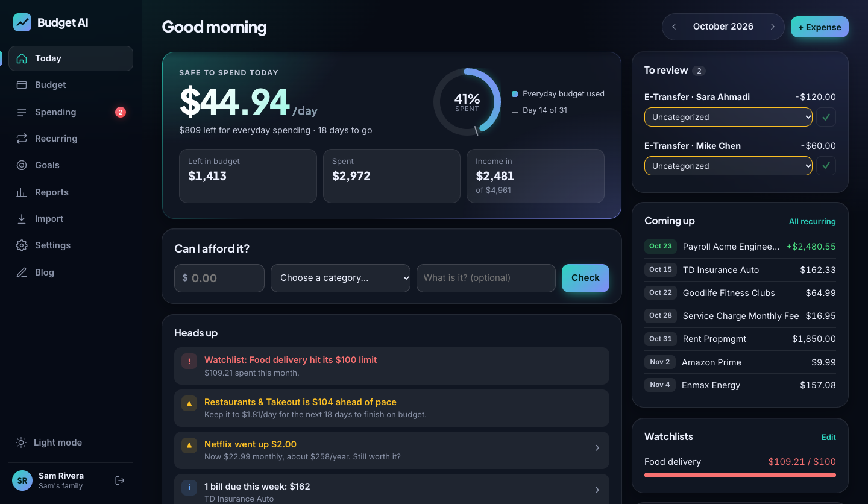The width and height of the screenshot is (868, 504).
Task: Confirm category for Mike Chen E-Transfer
Action: [826, 166]
